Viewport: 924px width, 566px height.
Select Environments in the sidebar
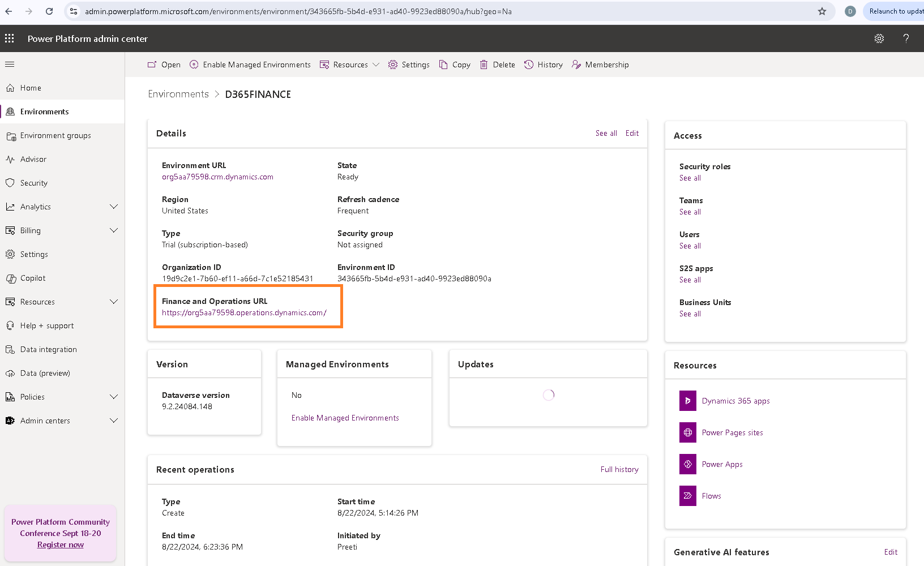coord(62,112)
